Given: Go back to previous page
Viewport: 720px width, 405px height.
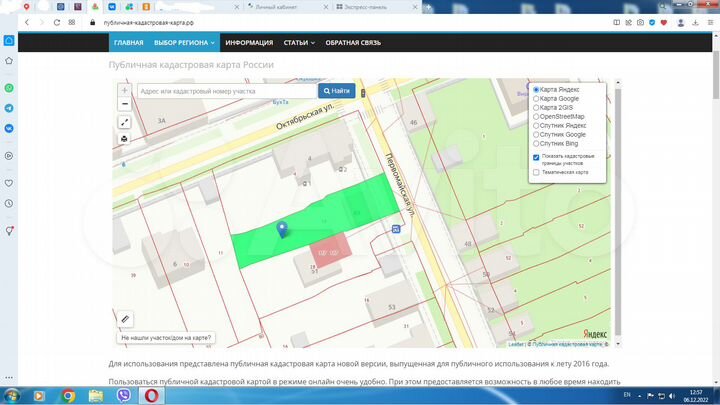Looking at the screenshot, I should pyautogui.click(x=27, y=22).
